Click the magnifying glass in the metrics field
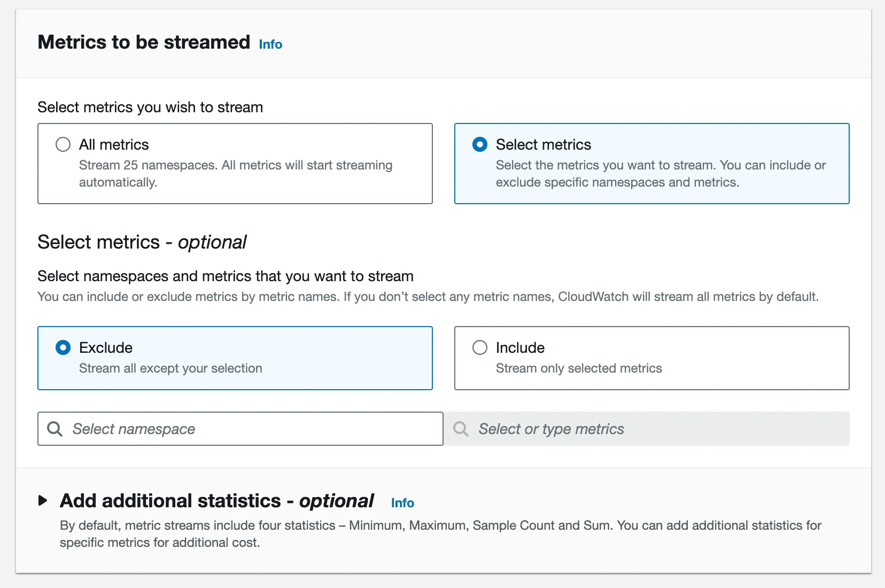Image resolution: width=885 pixels, height=588 pixels. click(x=461, y=429)
